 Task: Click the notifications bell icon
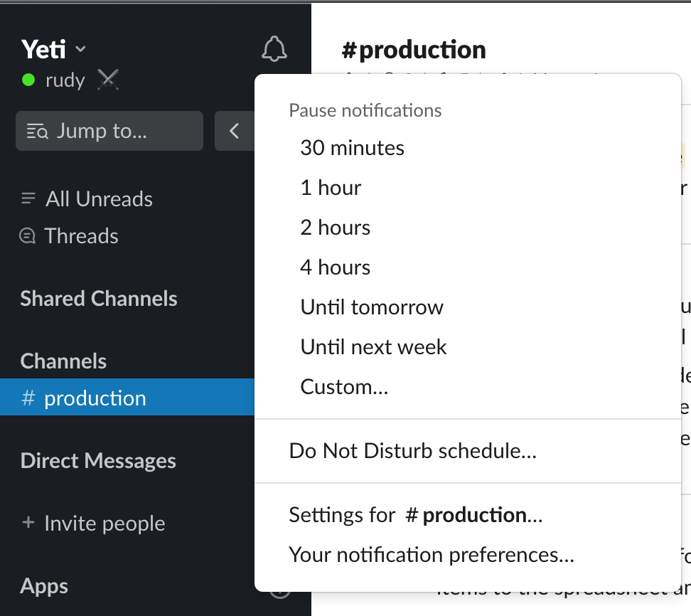(x=274, y=49)
